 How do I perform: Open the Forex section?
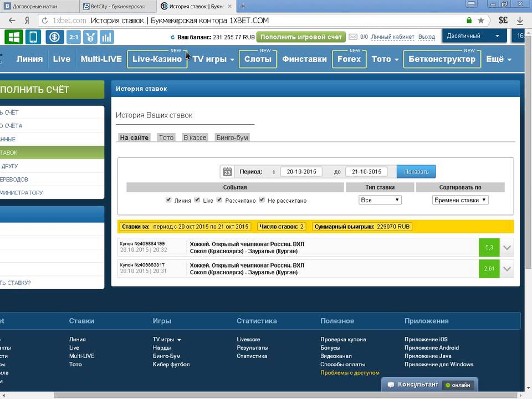coord(349,59)
